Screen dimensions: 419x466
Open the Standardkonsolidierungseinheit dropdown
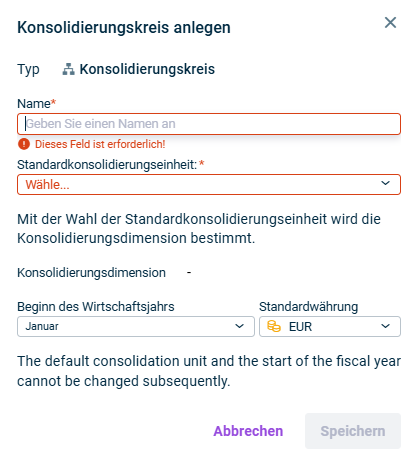pyautogui.click(x=209, y=184)
